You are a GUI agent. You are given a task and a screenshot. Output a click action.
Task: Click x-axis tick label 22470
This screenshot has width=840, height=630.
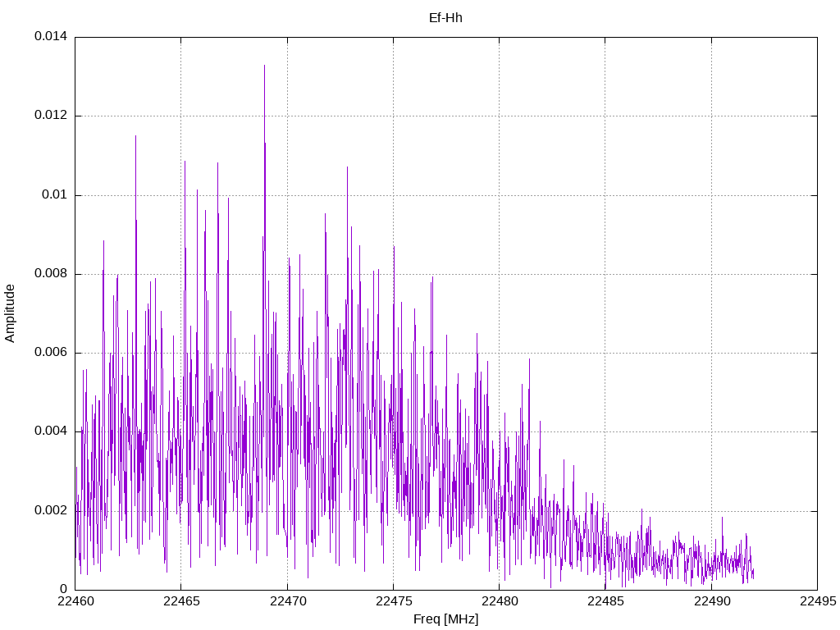click(x=288, y=601)
